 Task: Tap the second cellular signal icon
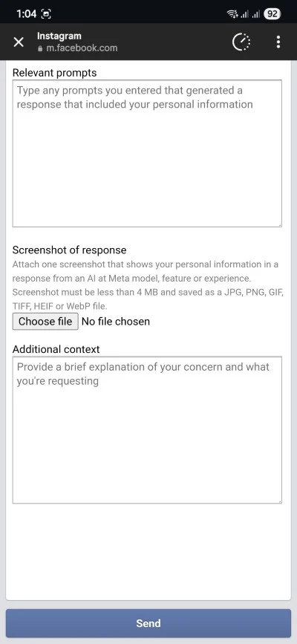click(256, 14)
